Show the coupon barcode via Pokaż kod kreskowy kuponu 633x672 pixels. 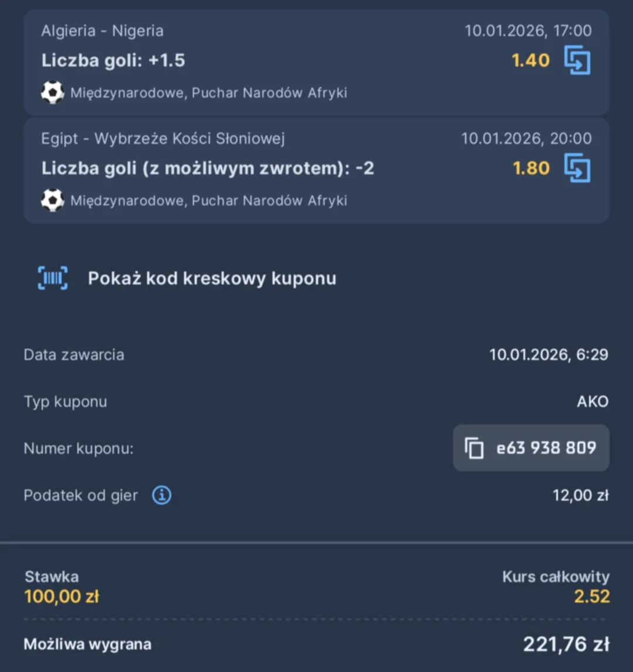212,278
